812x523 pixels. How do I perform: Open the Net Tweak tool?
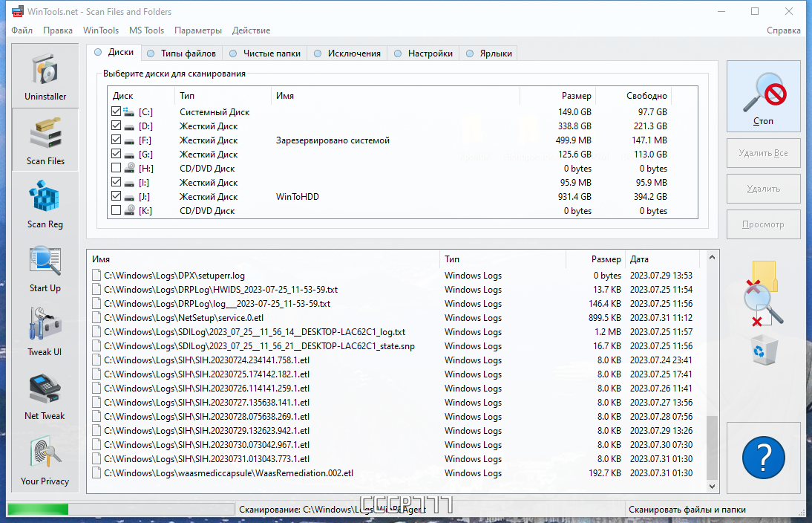pyautogui.click(x=45, y=395)
